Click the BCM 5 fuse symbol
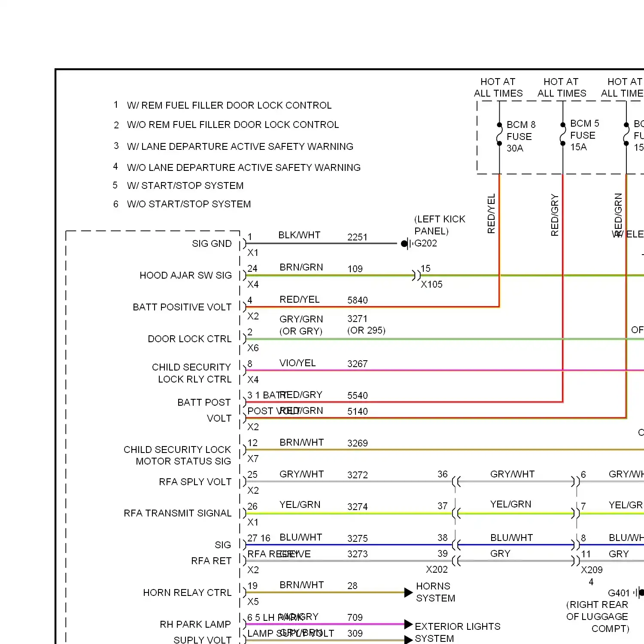The height and width of the screenshot is (644, 644). pos(563,134)
